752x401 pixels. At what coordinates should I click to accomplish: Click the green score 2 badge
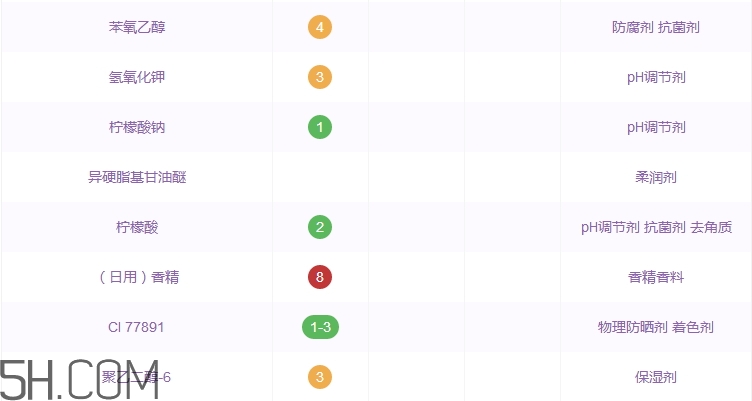[320, 227]
